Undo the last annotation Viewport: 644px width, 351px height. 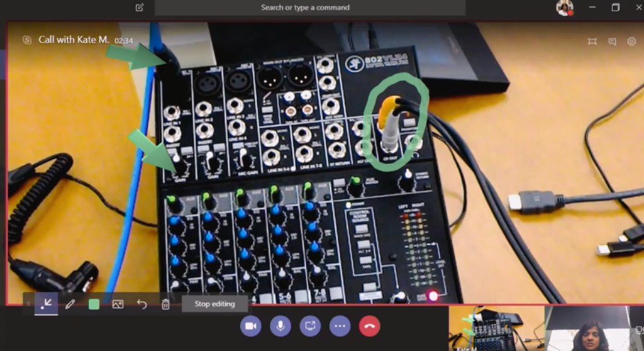142,304
